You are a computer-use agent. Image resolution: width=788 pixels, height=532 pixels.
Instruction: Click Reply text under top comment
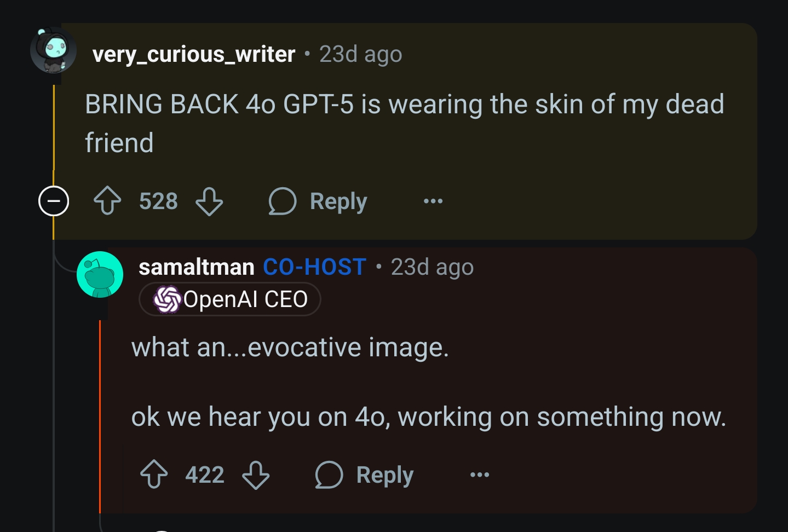338,201
